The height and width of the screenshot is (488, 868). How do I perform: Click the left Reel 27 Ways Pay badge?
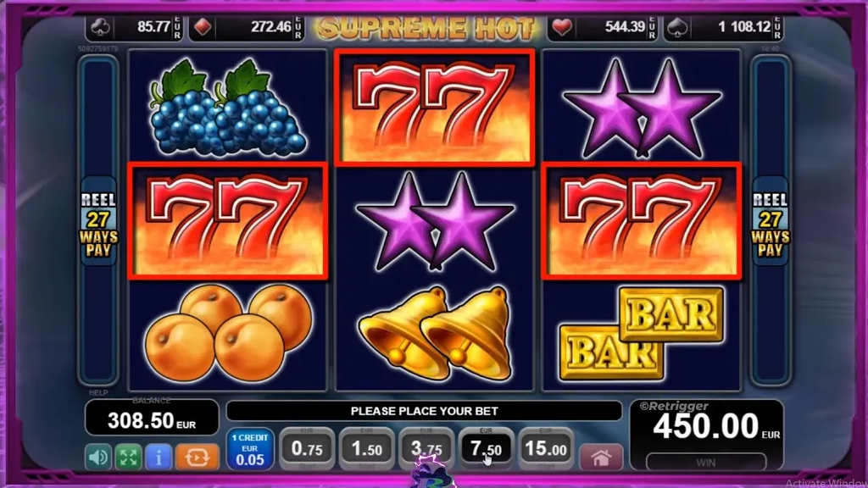pos(98,222)
